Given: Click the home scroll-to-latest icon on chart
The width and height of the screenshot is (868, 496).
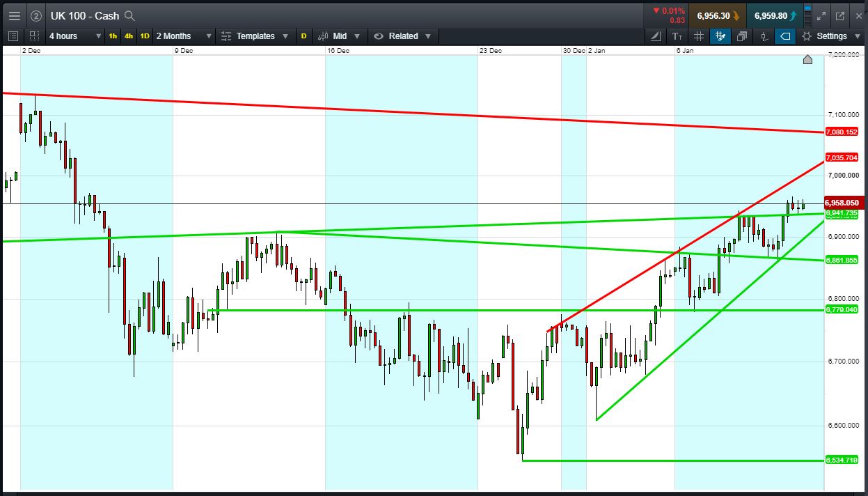Looking at the screenshot, I should [x=807, y=59].
